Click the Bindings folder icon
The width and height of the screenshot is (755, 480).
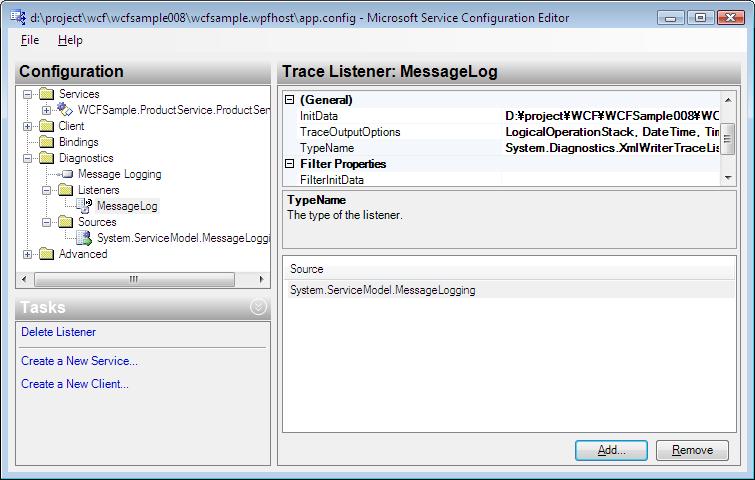coord(47,142)
